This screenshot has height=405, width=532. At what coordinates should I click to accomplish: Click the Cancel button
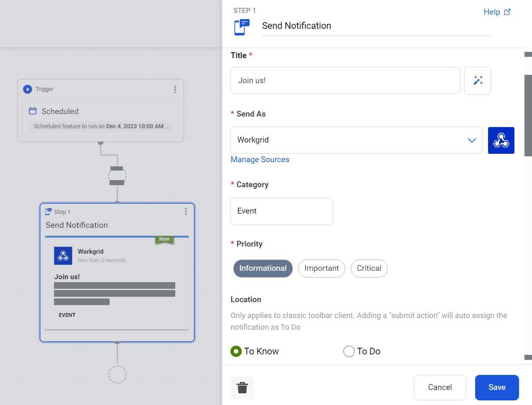point(440,387)
